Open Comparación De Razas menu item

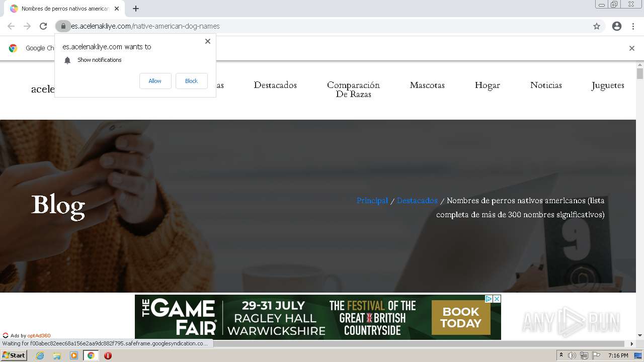point(353,89)
